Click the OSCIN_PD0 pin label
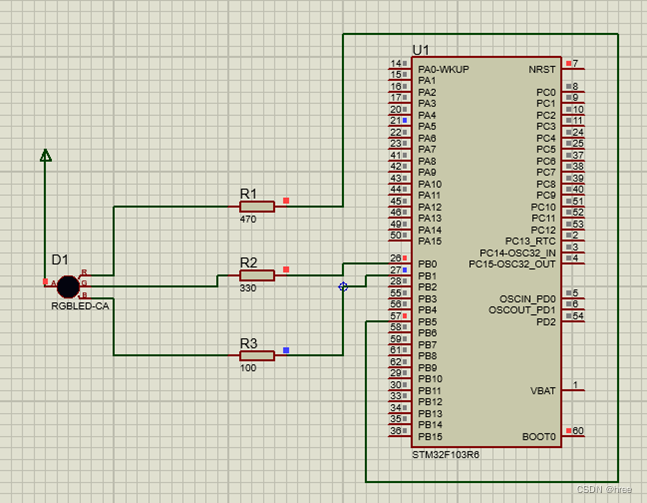The image size is (647, 503). pos(527,298)
